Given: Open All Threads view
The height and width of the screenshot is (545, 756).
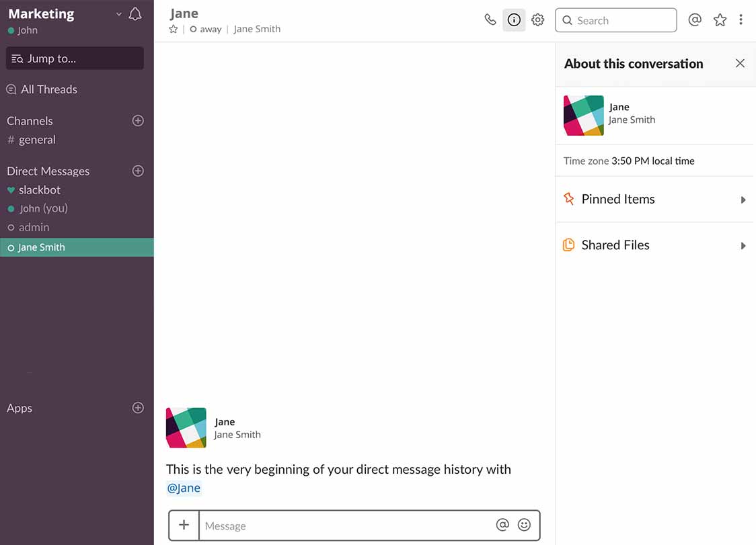Looking at the screenshot, I should pyautogui.click(x=48, y=89).
